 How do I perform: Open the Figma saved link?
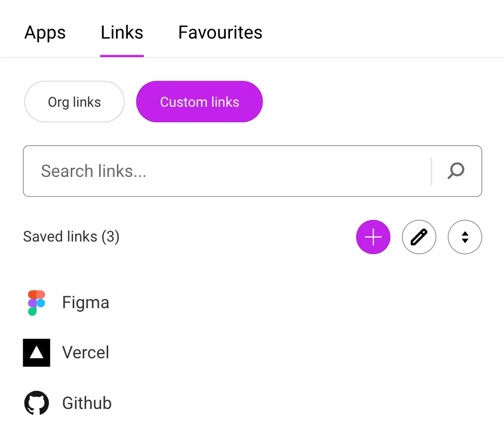coord(86,302)
